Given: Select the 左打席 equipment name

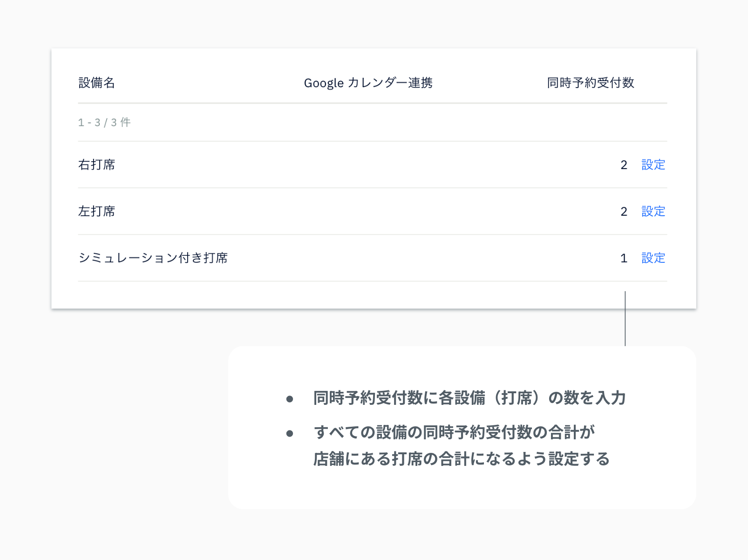Looking at the screenshot, I should [x=96, y=211].
